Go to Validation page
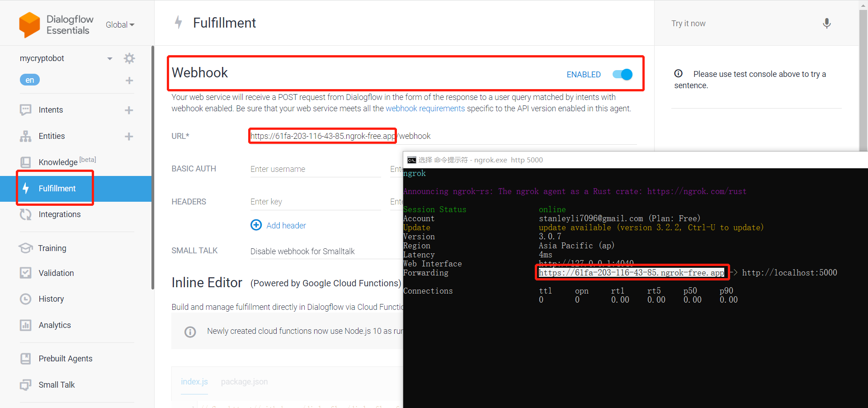 [x=56, y=273]
